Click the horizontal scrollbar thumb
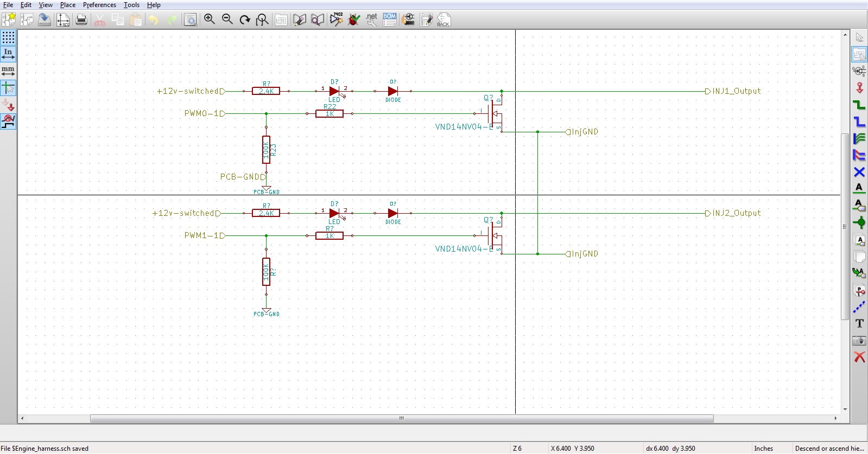The image size is (868, 454). (x=402, y=418)
